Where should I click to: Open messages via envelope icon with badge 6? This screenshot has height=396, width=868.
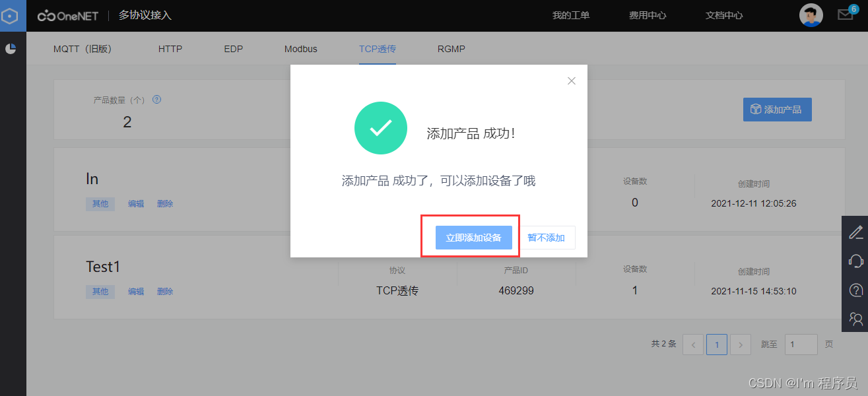(x=845, y=14)
